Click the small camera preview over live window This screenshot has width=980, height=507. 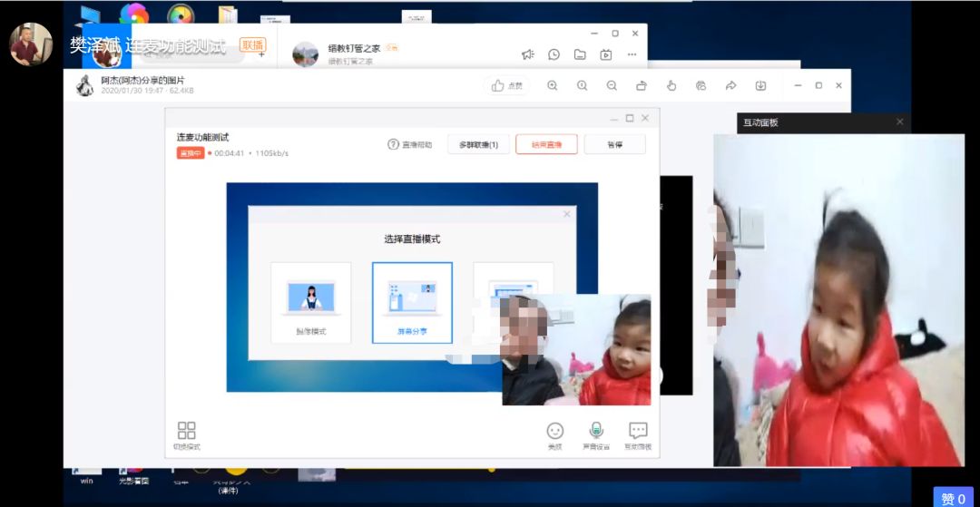click(x=576, y=350)
